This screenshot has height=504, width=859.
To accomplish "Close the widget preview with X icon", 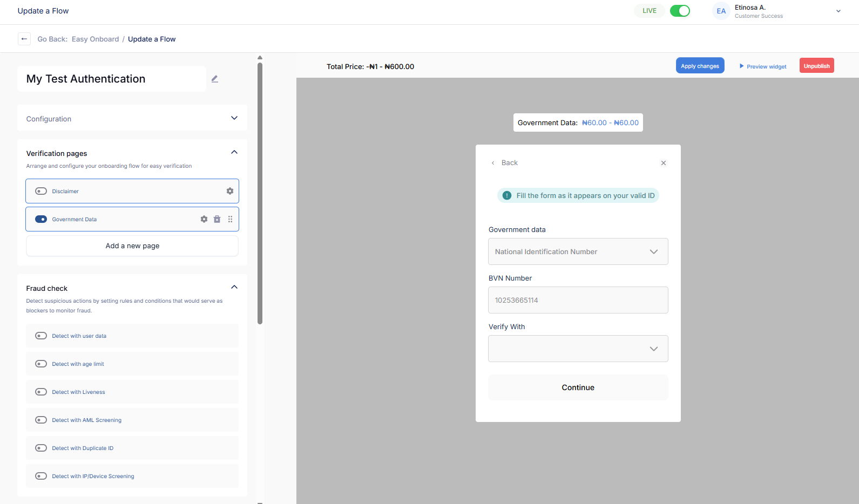I will point(664,163).
